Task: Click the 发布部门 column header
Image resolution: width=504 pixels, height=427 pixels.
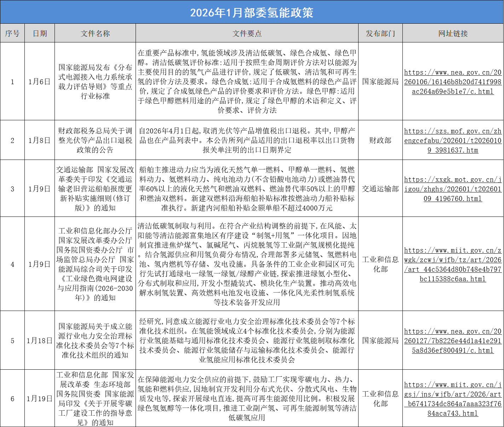Action: tap(380, 33)
